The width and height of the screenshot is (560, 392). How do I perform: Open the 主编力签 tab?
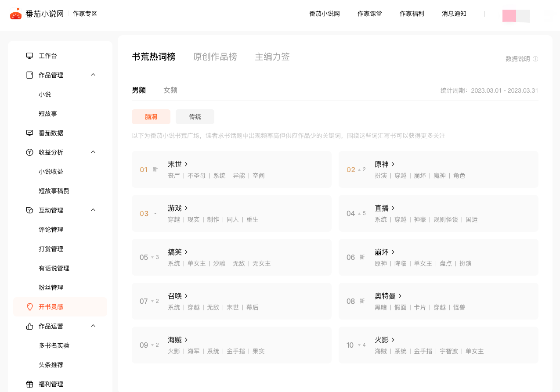click(272, 57)
